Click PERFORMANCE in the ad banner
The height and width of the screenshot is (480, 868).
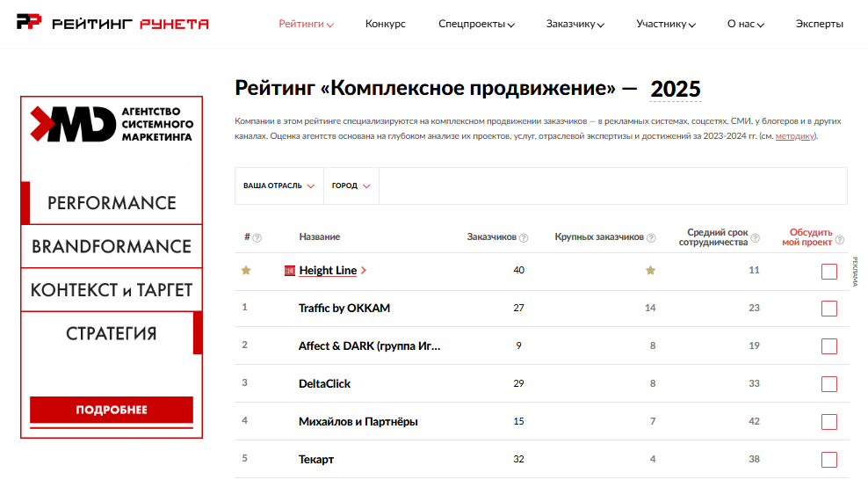(112, 203)
